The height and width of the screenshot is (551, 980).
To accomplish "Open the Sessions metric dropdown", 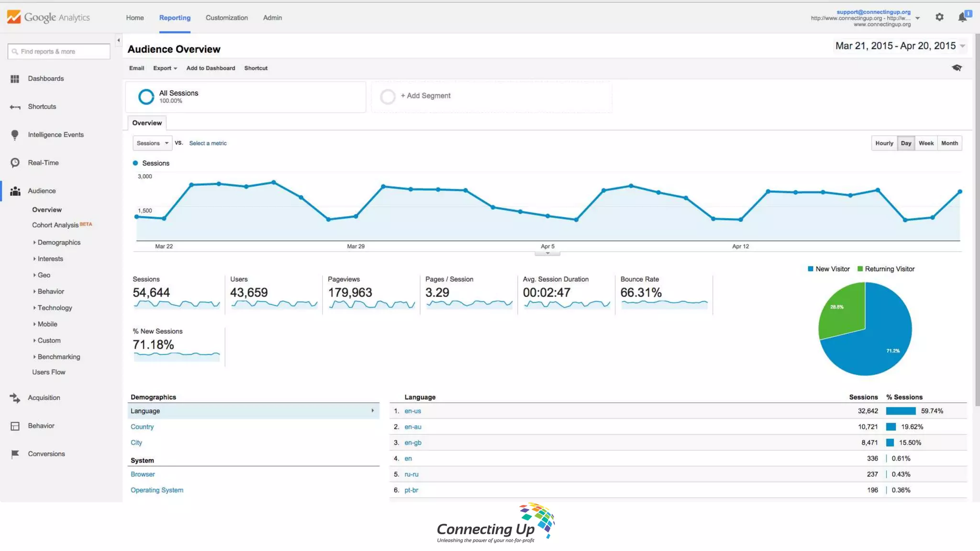I will [152, 143].
